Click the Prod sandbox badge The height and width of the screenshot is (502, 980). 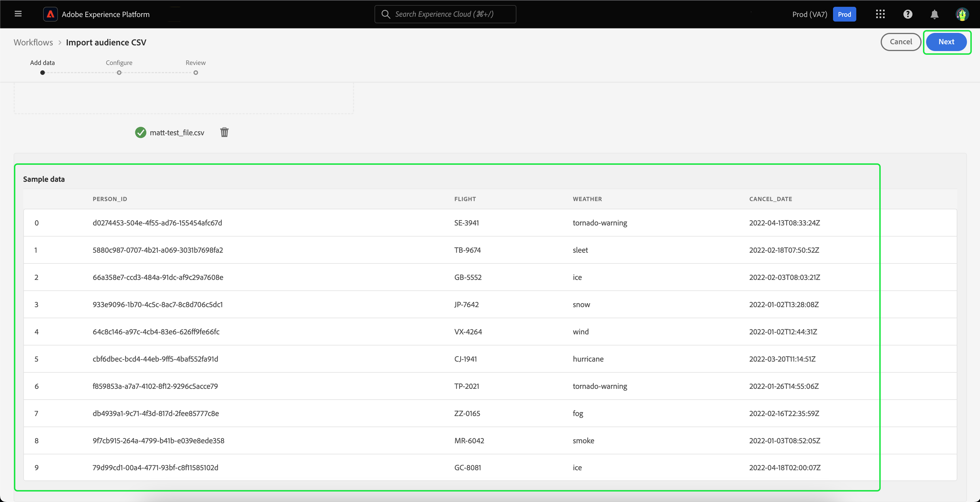[844, 14]
